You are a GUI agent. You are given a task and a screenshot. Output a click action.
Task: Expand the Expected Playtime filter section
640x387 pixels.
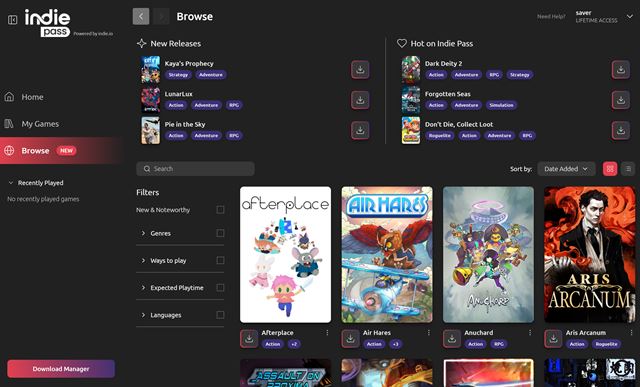pyautogui.click(x=143, y=288)
